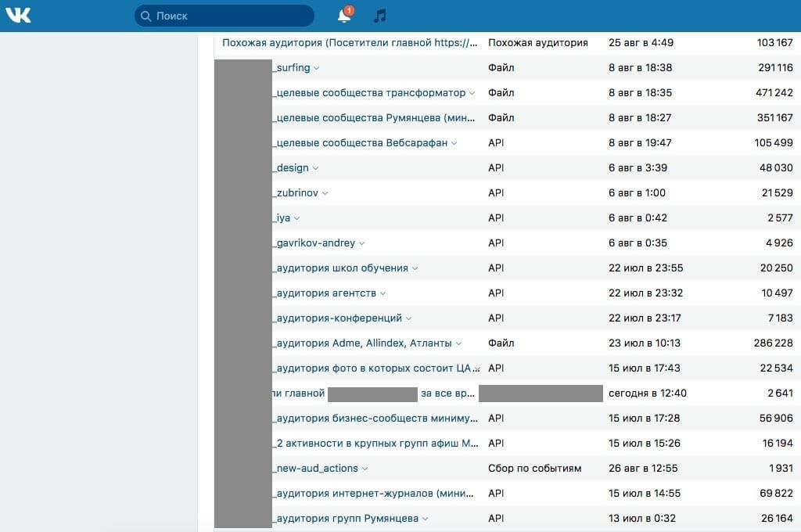Open chevron beside _gavrikov-andrey
Viewport: 801px width, 532px height.
(x=361, y=243)
